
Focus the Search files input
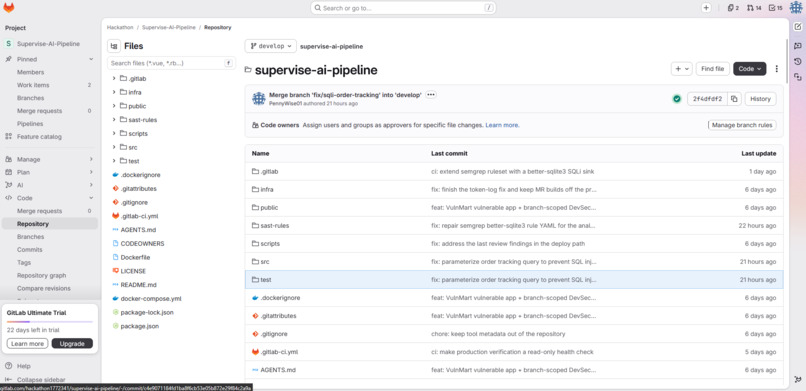(171, 63)
